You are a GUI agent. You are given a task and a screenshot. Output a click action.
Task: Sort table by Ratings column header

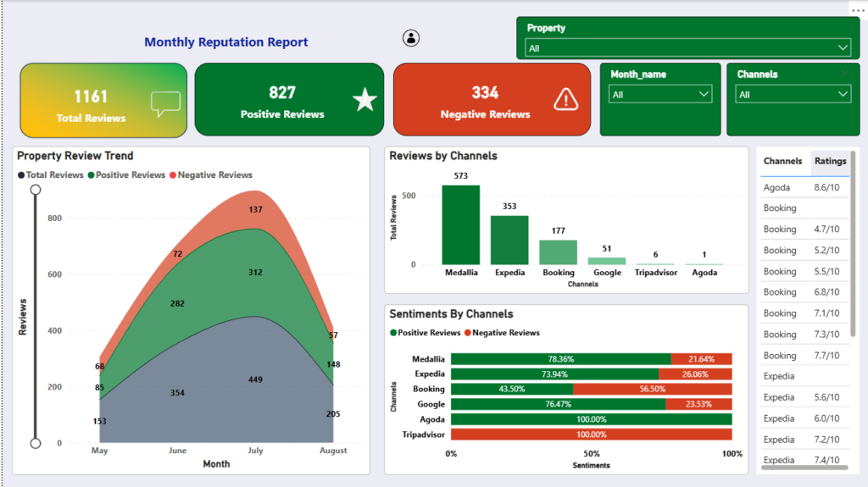click(830, 161)
